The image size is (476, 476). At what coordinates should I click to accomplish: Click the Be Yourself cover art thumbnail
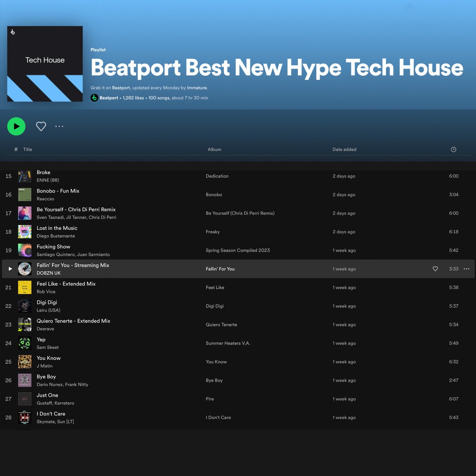click(x=25, y=213)
